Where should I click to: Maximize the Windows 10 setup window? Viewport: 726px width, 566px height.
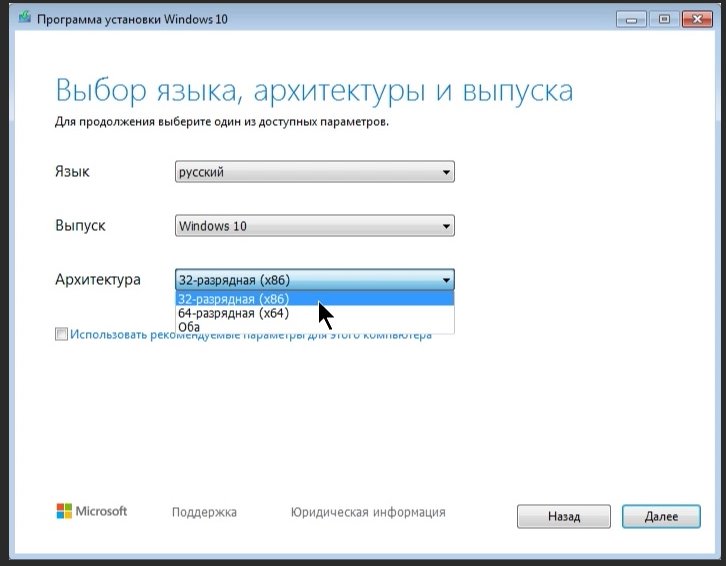click(664, 19)
